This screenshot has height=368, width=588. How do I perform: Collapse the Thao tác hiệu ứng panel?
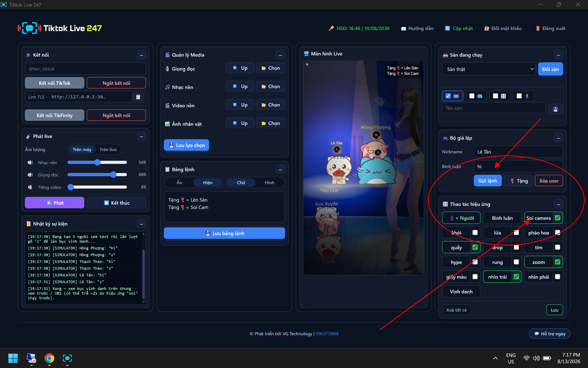click(x=558, y=204)
